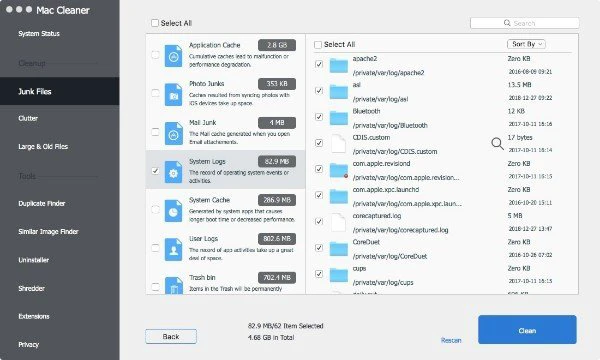This screenshot has width=600, height=360.
Task: Uncheck the asl checkbox
Action: point(319,91)
